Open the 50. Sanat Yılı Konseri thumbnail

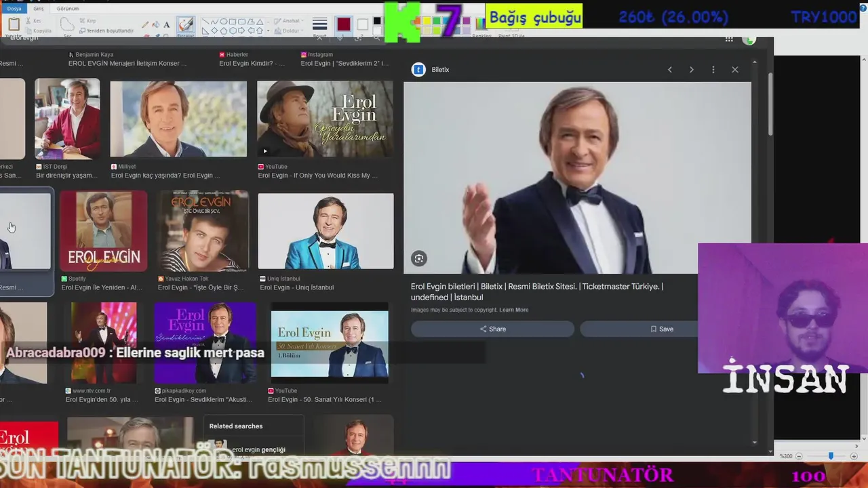click(330, 344)
